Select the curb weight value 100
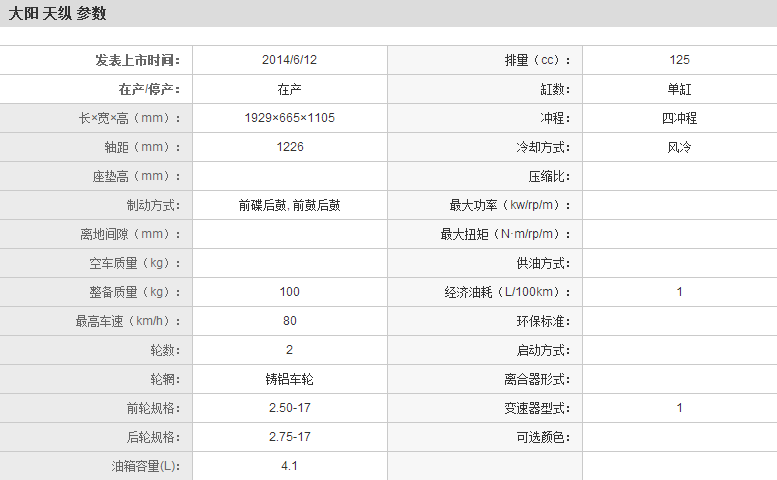777x480 pixels. [x=289, y=292]
